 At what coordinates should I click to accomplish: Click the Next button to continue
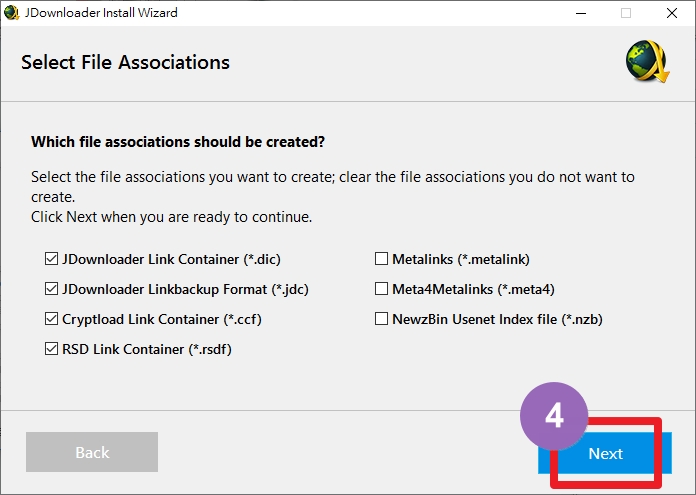coord(605,453)
